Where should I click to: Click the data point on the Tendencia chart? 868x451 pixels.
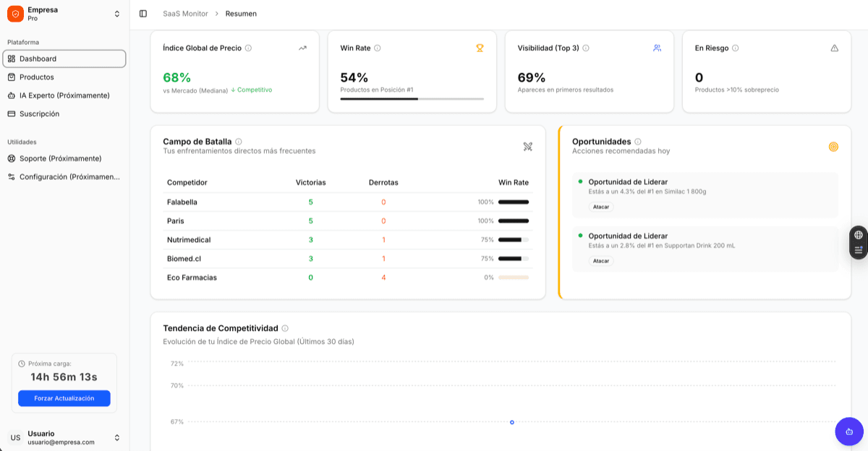click(x=511, y=422)
